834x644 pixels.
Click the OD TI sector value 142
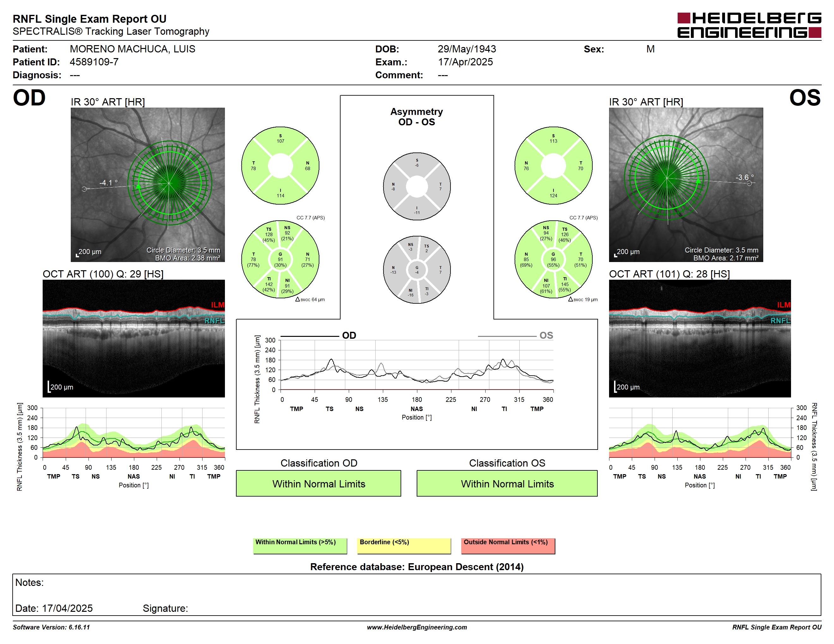click(269, 284)
